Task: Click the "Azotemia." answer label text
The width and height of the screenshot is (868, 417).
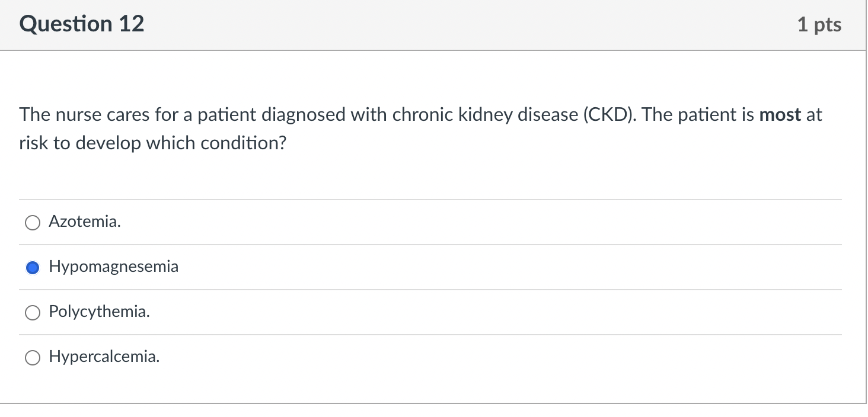Action: 85,222
